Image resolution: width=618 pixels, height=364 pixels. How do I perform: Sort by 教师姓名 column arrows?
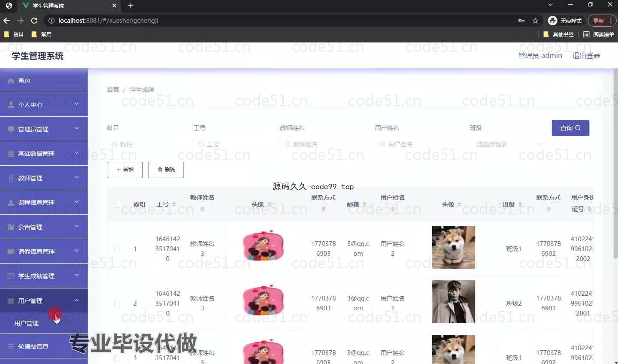[x=202, y=209]
